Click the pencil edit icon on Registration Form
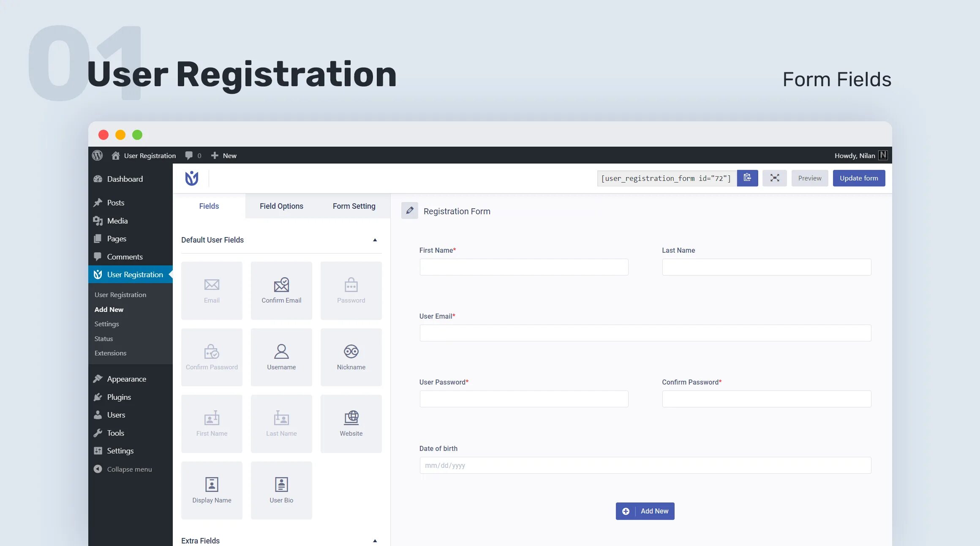The width and height of the screenshot is (980, 546). [409, 211]
